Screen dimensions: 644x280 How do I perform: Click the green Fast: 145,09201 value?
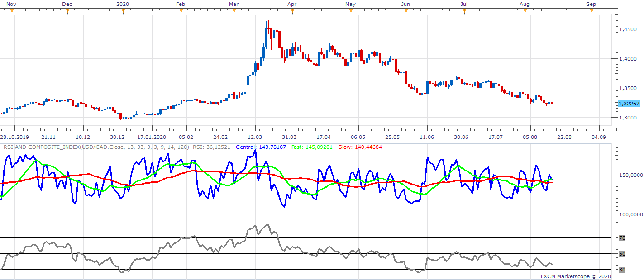click(x=312, y=147)
